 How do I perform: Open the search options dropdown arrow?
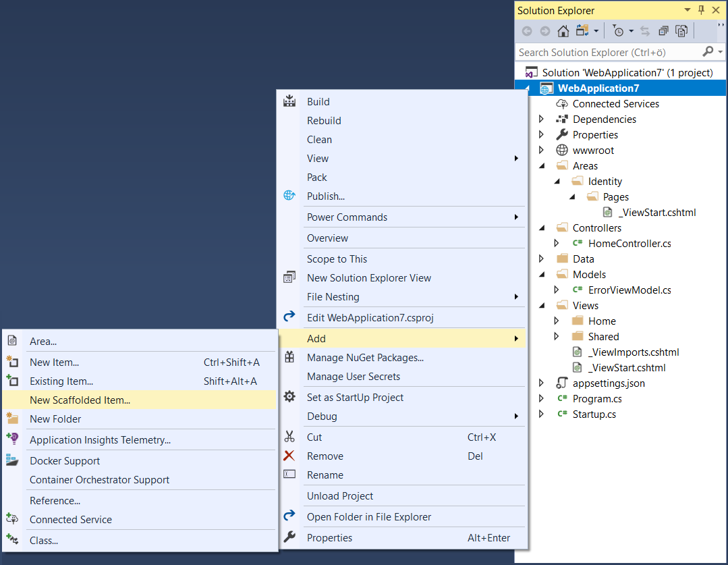[720, 51]
